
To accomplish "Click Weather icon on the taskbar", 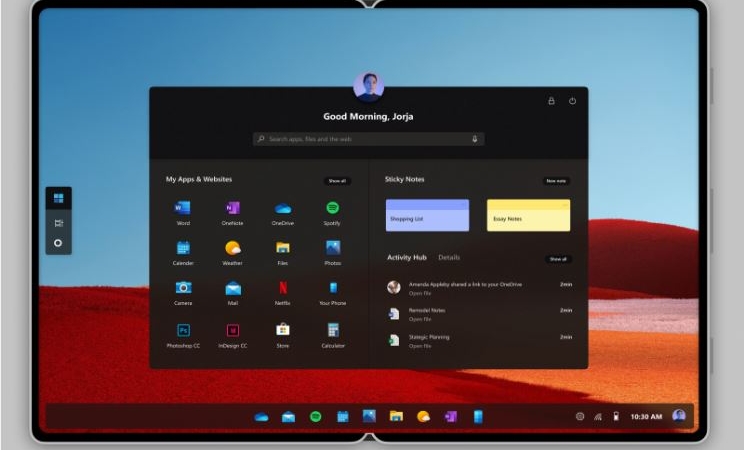I will (x=423, y=416).
